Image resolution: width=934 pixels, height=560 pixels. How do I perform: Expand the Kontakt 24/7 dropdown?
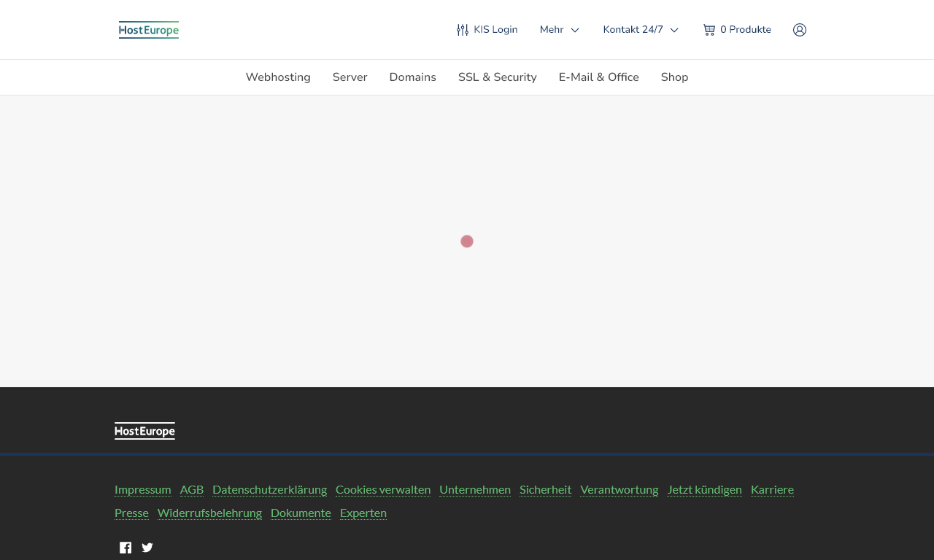pyautogui.click(x=641, y=30)
